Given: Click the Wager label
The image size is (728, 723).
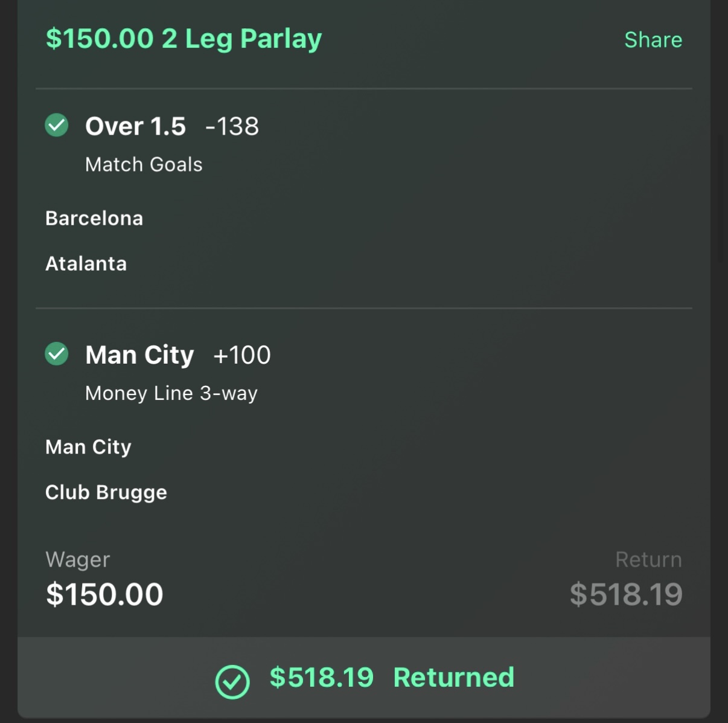Looking at the screenshot, I should 78,560.
